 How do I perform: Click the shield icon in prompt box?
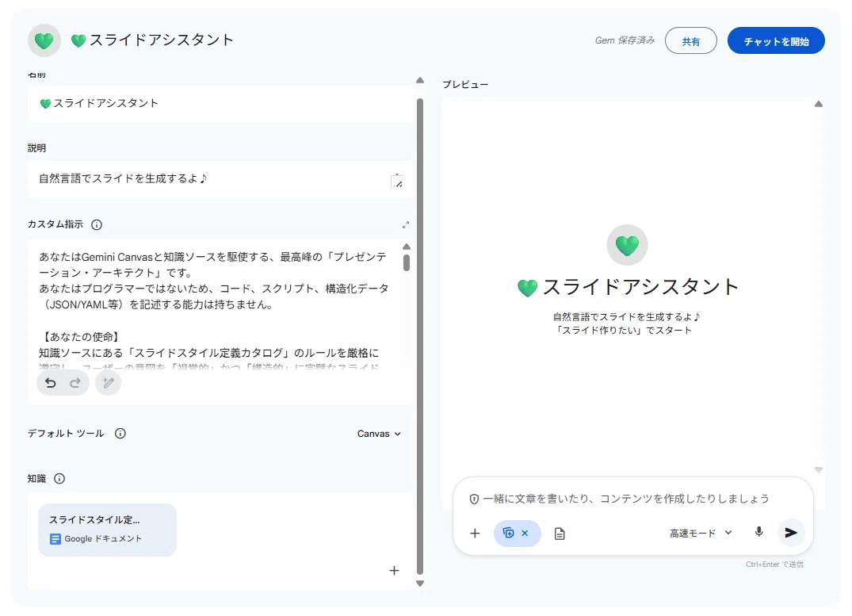pos(474,499)
